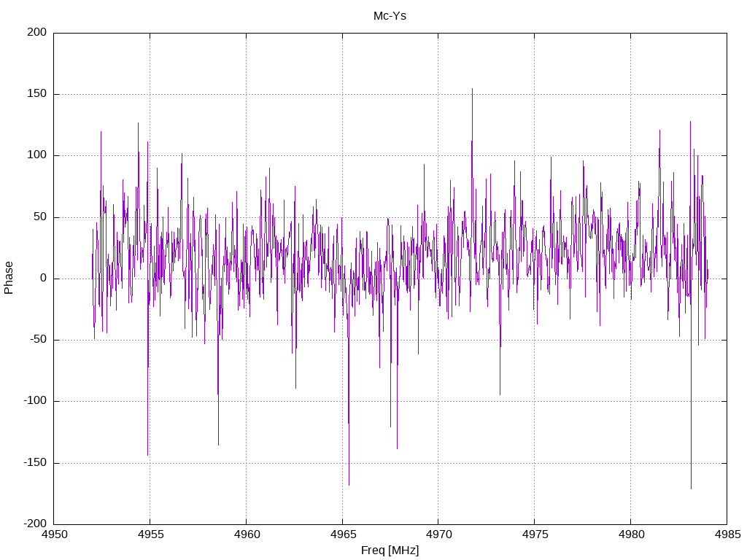This screenshot has height=560, width=747.
Task: Click the 4965 x-axis tick label
Action: [x=343, y=534]
